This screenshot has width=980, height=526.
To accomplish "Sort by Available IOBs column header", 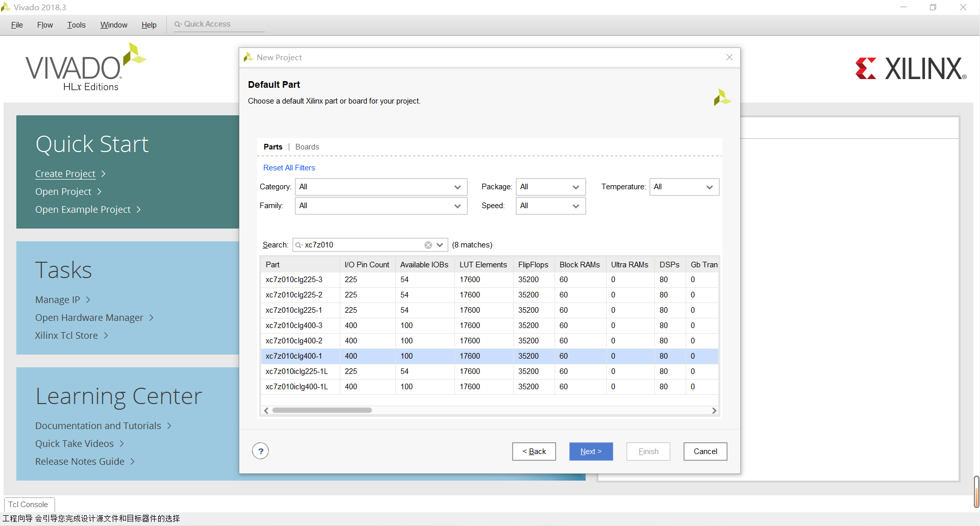I will pos(424,265).
